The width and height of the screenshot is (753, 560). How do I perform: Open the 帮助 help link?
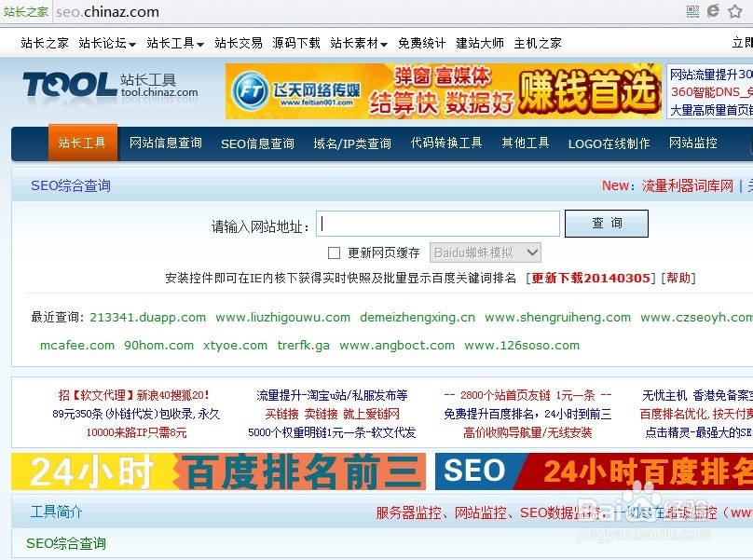[678, 278]
